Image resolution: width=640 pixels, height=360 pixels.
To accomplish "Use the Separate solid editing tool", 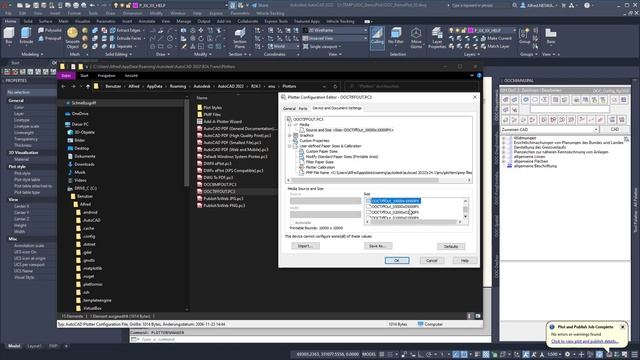I will (121, 46).
